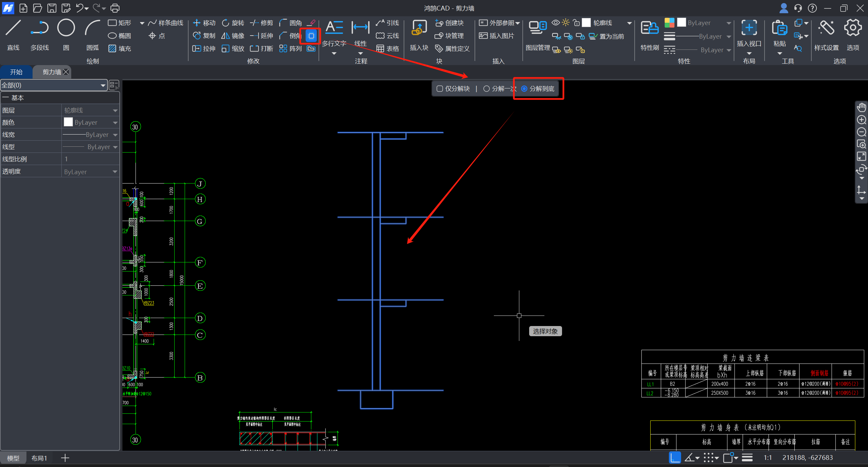Screen dimensions: 868x467
Task: Select the 分解到底 radio option
Action: coord(524,89)
